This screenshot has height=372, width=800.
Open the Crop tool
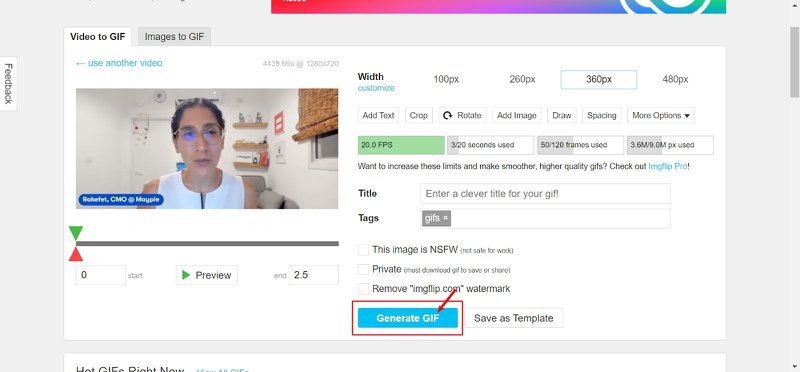418,115
